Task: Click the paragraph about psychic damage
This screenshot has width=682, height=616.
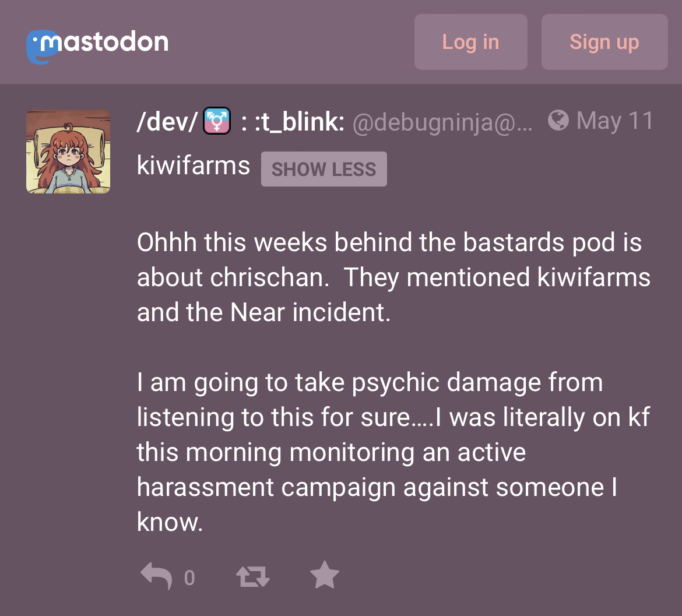Action: click(x=393, y=452)
